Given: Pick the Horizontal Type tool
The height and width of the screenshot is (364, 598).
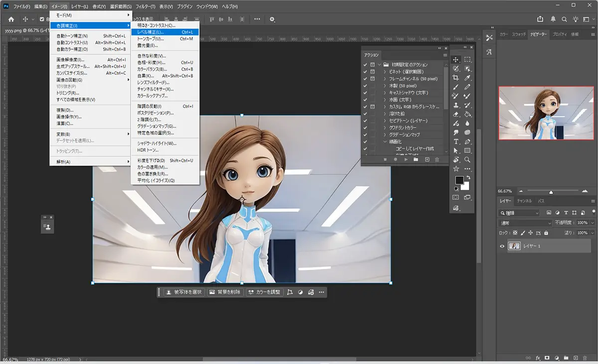Looking at the screenshot, I should point(455,141).
